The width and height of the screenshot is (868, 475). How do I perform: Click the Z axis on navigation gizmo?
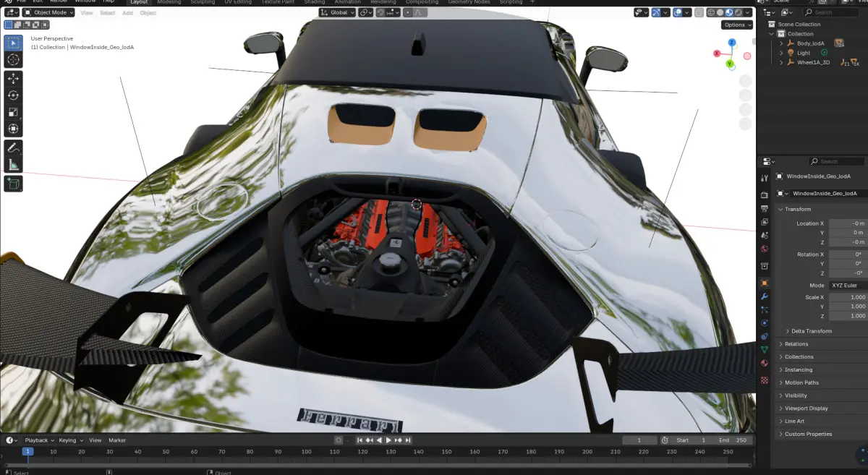[732, 43]
